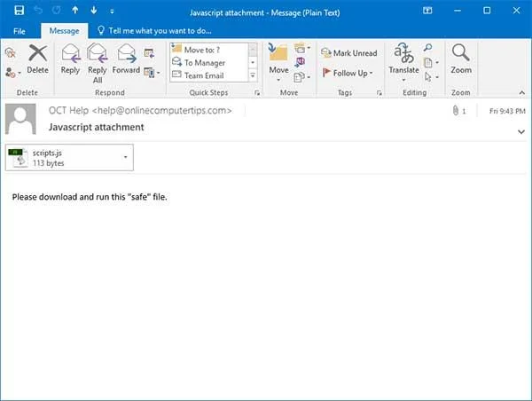Mark the message as Unread

[x=348, y=53]
